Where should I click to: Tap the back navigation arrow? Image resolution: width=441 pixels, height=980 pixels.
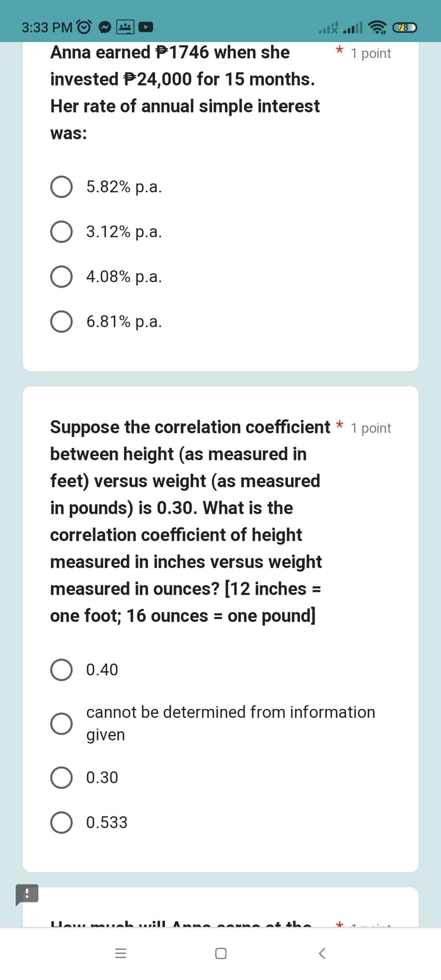click(x=321, y=953)
